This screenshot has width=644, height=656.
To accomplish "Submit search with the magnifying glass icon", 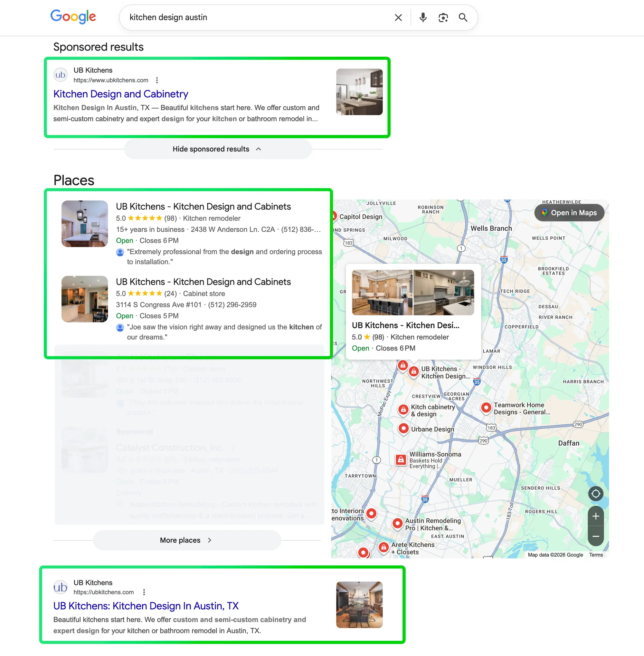I will tap(463, 18).
